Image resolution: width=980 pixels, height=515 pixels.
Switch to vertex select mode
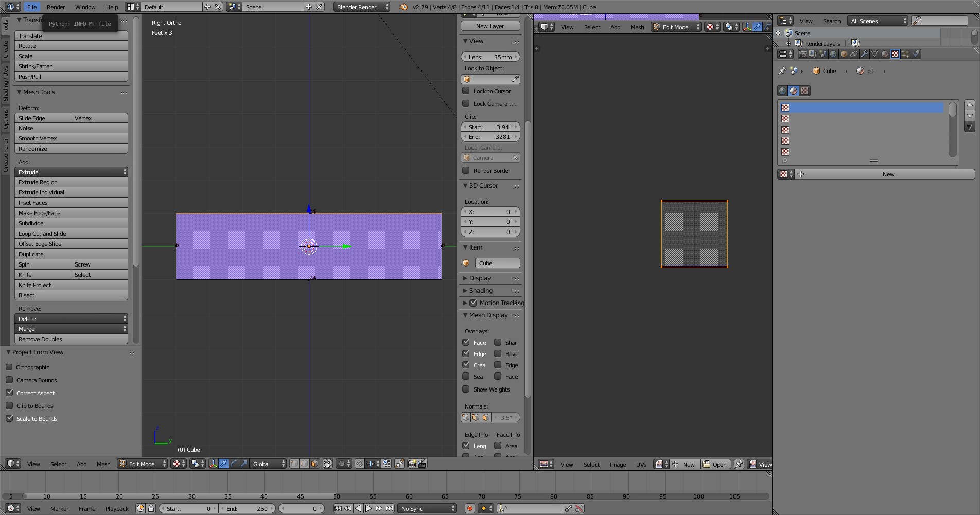coord(294,464)
